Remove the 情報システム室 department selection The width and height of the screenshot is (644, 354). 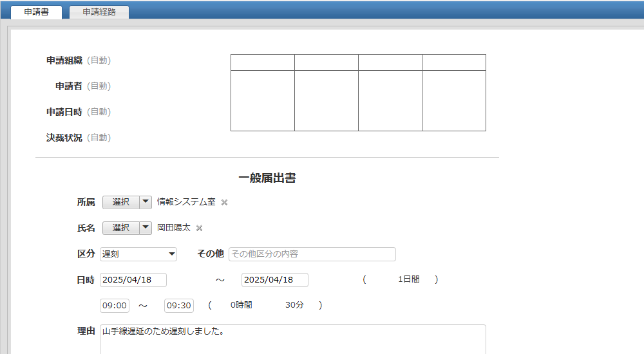coord(225,202)
